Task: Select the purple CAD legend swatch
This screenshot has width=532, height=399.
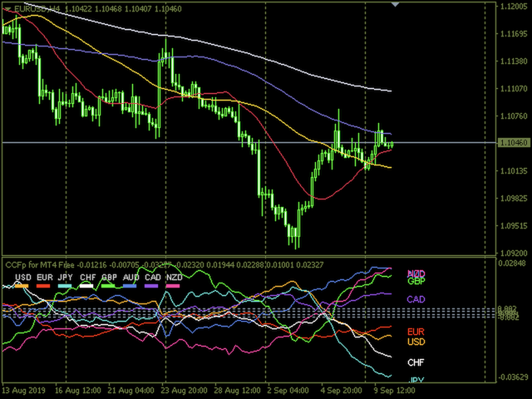Action: coord(152,285)
